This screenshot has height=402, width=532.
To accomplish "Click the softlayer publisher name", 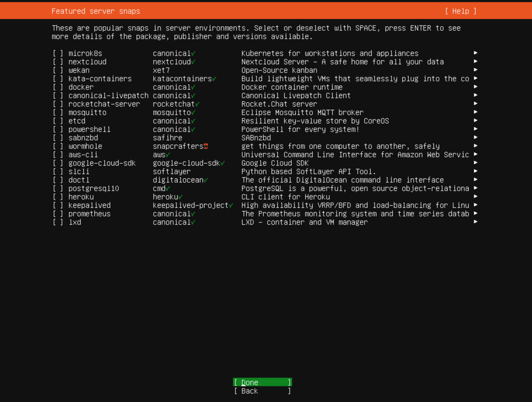I will tap(172, 172).
